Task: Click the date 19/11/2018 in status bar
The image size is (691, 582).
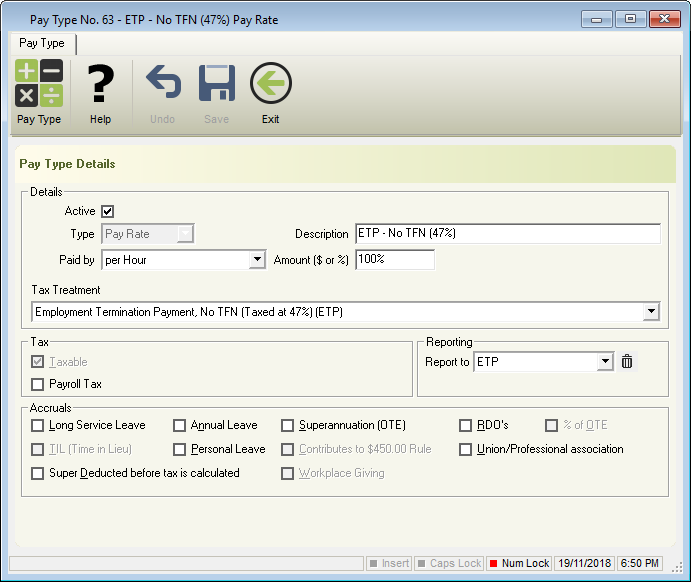Action: (x=584, y=563)
